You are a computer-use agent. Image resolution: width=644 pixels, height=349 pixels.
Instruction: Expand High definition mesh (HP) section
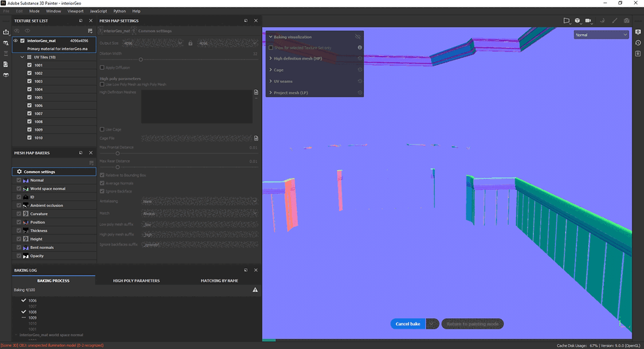[x=271, y=58]
